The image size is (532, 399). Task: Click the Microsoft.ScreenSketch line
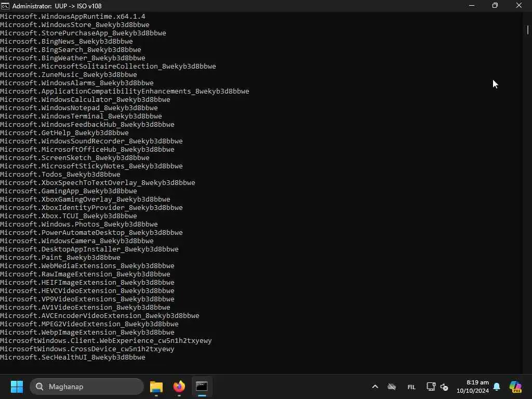click(75, 158)
